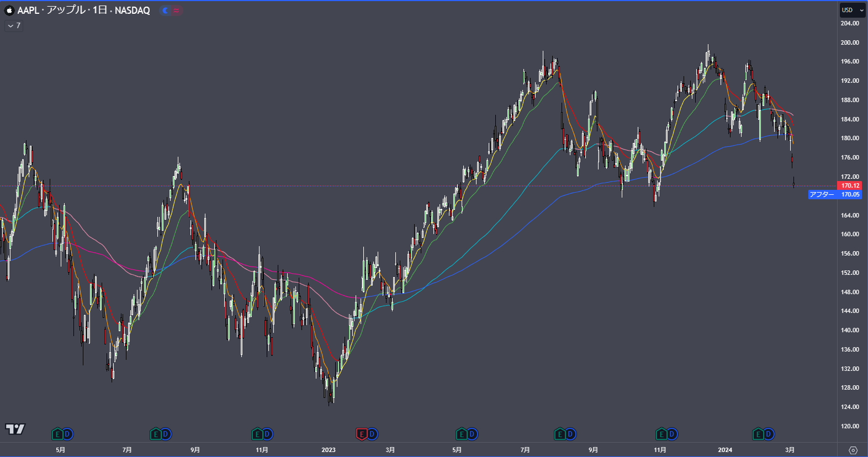Viewport: 868px width, 457px height.
Task: Click D marker between 2022's 7月 and 9月
Action: click(x=166, y=434)
